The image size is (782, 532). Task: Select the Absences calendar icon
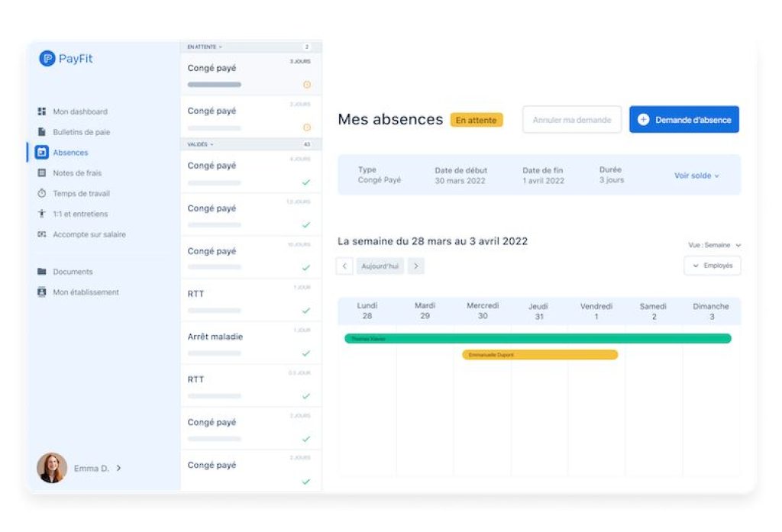[42, 152]
